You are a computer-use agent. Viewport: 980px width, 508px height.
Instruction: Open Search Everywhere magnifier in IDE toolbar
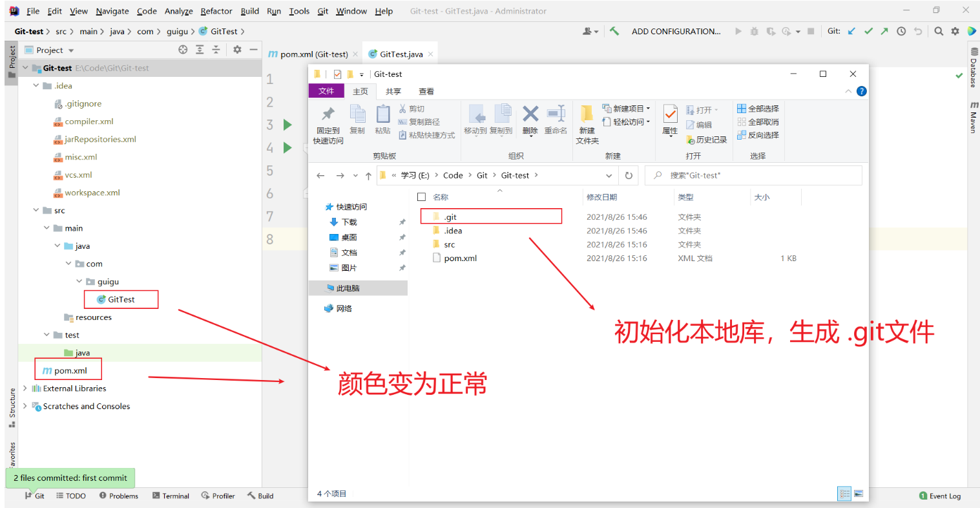[939, 31]
